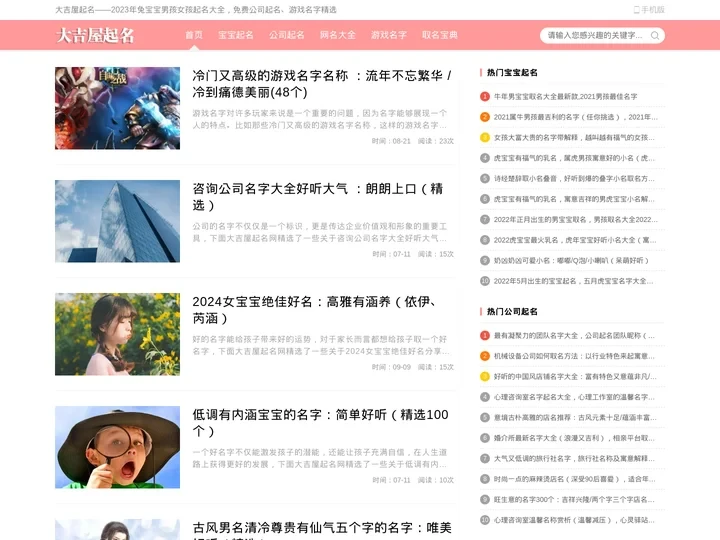Click the 时间：09-09 date text
The width and height of the screenshot is (720, 540).
[x=391, y=367]
